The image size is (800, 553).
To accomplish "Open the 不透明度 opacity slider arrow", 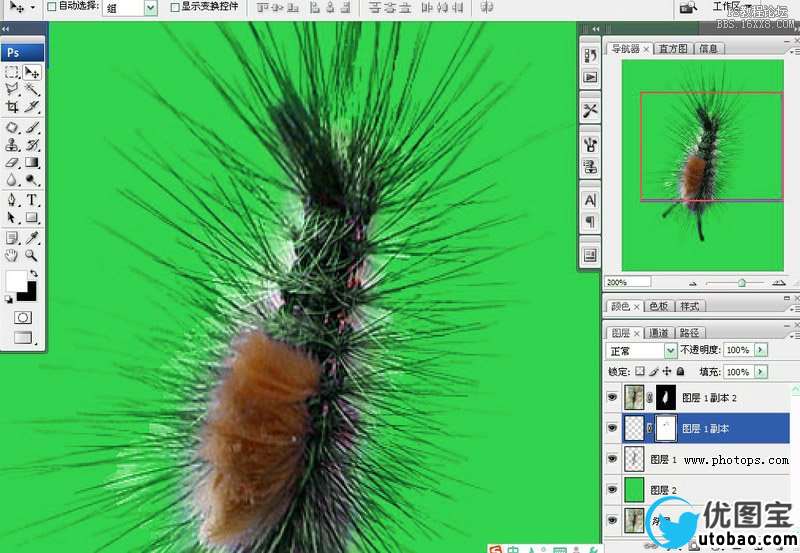I will click(761, 350).
